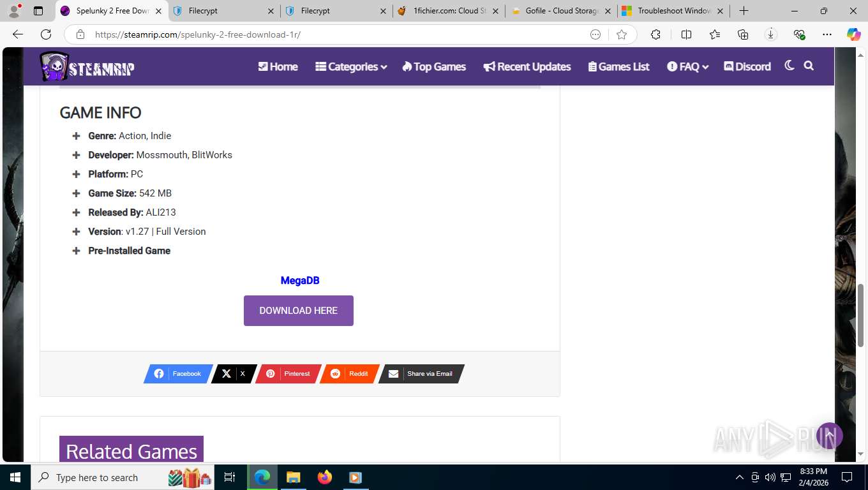
Task: Expand the FAQ dropdown menu
Action: pyautogui.click(x=688, y=66)
